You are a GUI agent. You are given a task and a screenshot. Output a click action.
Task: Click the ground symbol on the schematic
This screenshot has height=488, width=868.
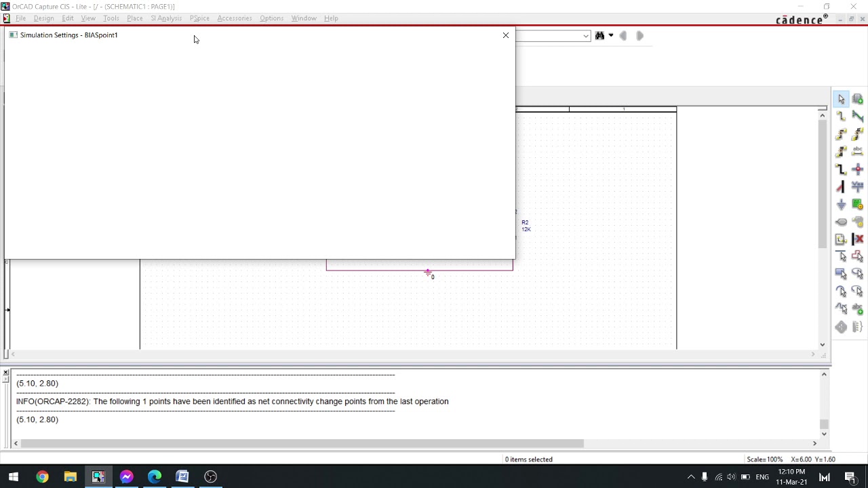pyautogui.click(x=429, y=274)
